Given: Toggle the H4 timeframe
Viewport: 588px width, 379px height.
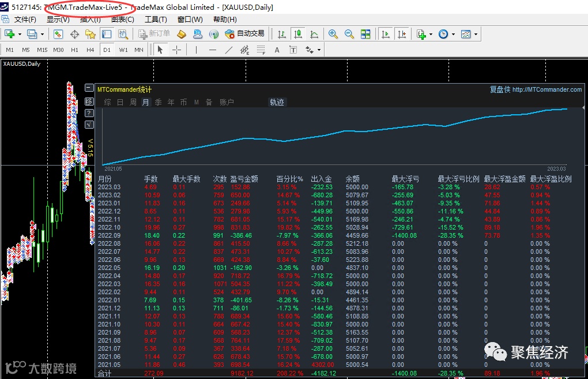Looking at the screenshot, I should (91, 50).
